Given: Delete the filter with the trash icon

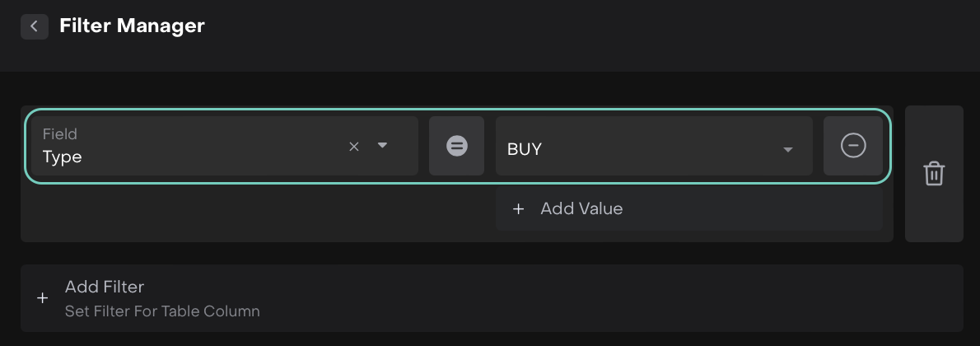Looking at the screenshot, I should pyautogui.click(x=934, y=174).
